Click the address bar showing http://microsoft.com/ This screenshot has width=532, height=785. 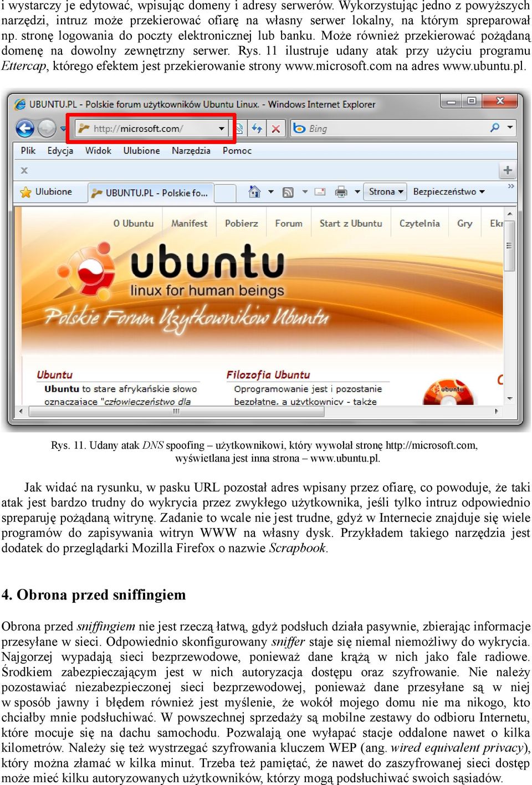point(152,129)
